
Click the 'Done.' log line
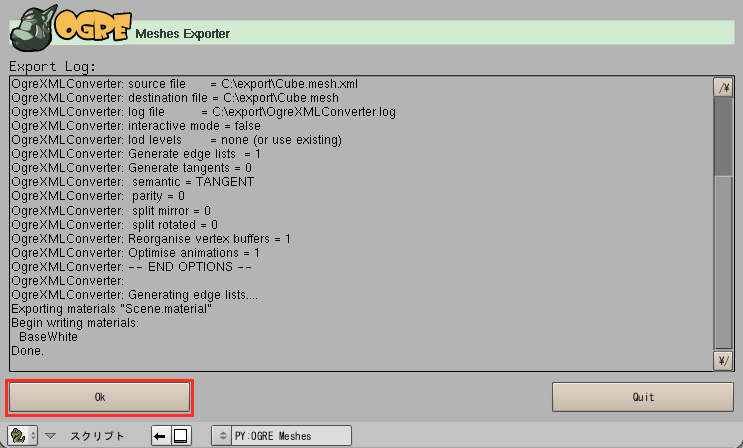coord(27,351)
